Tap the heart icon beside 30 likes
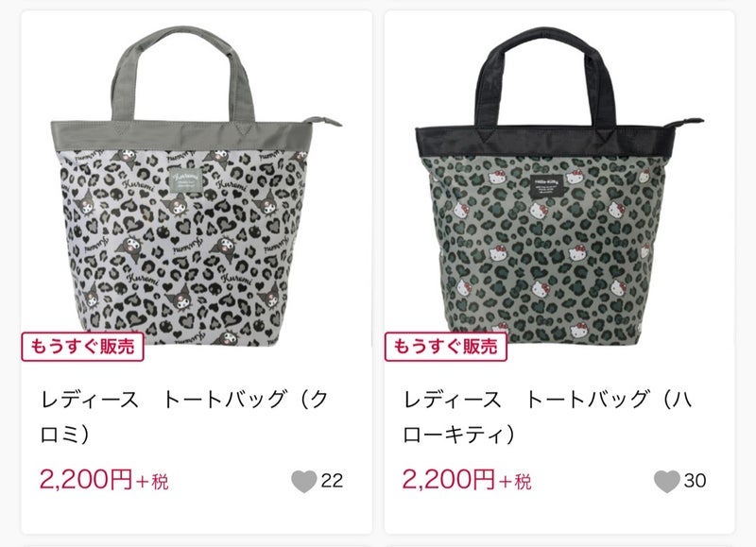 click(667, 481)
